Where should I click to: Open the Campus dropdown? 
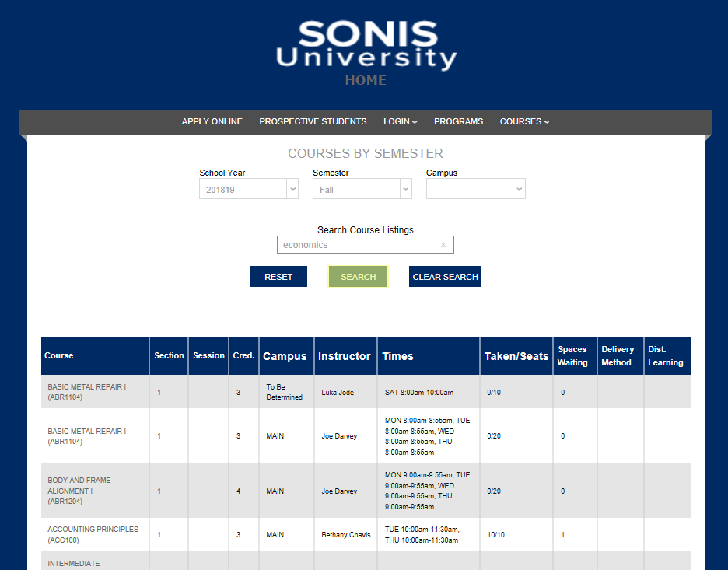(x=475, y=189)
